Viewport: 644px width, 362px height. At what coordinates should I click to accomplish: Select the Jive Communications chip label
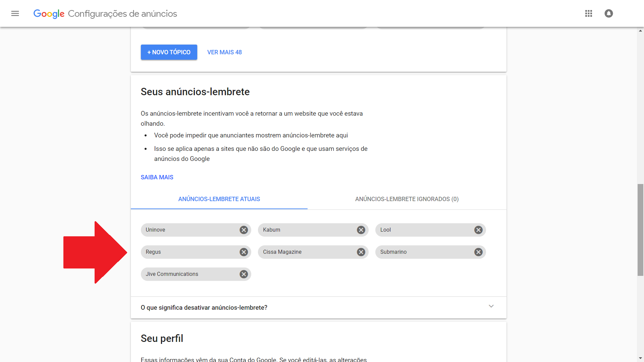click(172, 274)
